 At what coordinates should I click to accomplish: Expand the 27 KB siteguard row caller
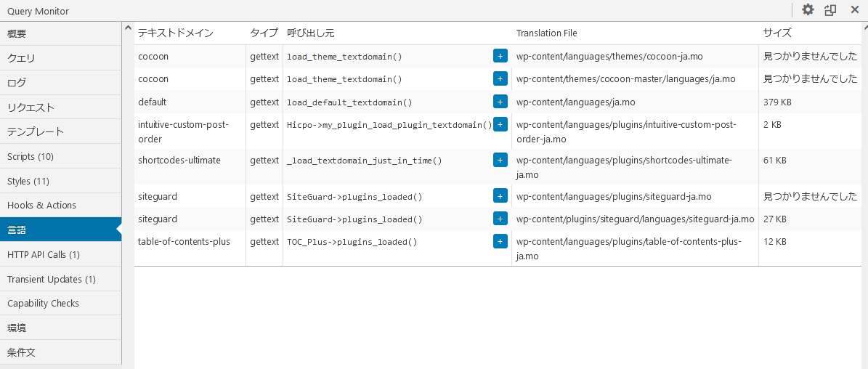[500, 219]
